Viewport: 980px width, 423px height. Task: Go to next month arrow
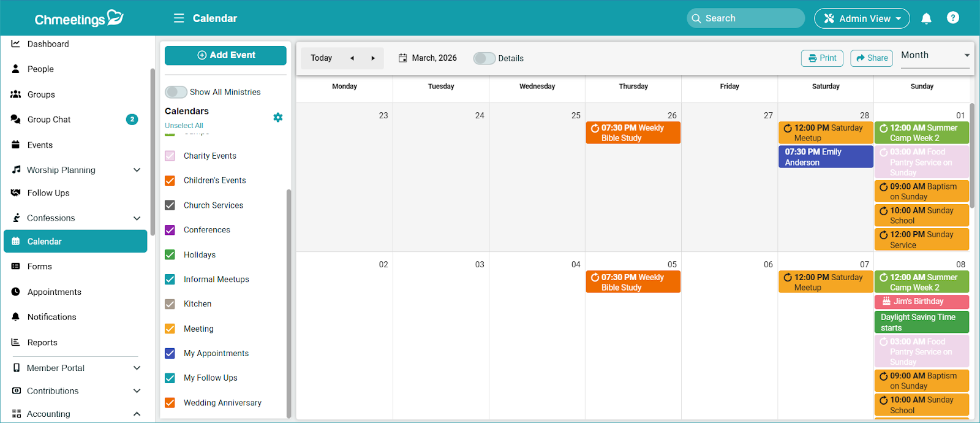tap(373, 58)
